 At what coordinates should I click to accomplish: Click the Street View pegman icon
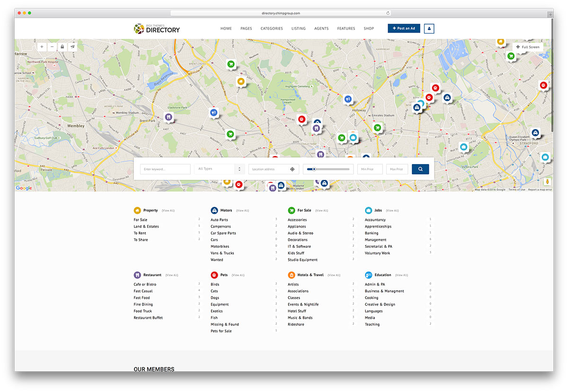[x=547, y=182]
